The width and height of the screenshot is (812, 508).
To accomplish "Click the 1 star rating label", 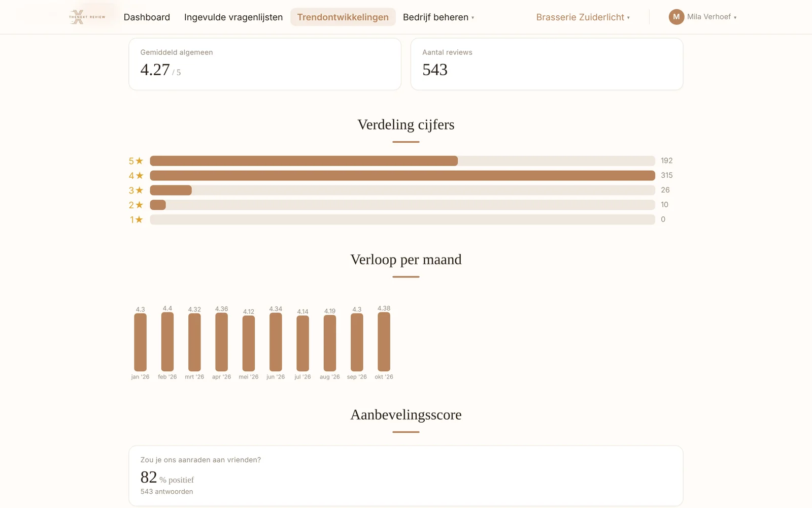I will (x=136, y=220).
